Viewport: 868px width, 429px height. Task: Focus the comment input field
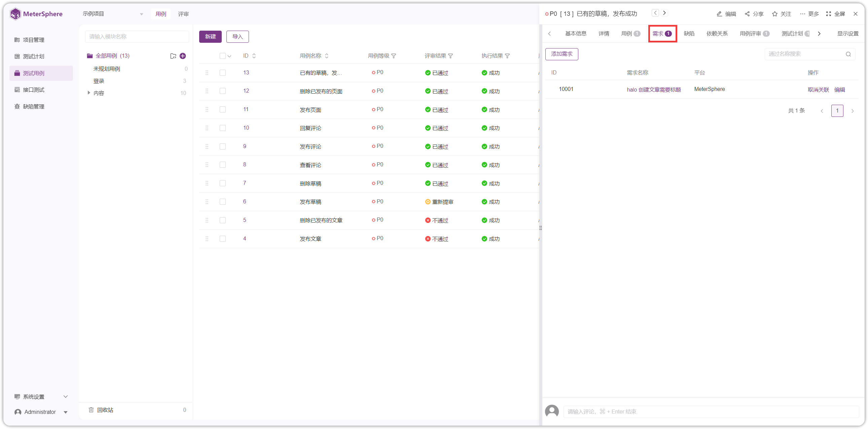[x=711, y=411]
